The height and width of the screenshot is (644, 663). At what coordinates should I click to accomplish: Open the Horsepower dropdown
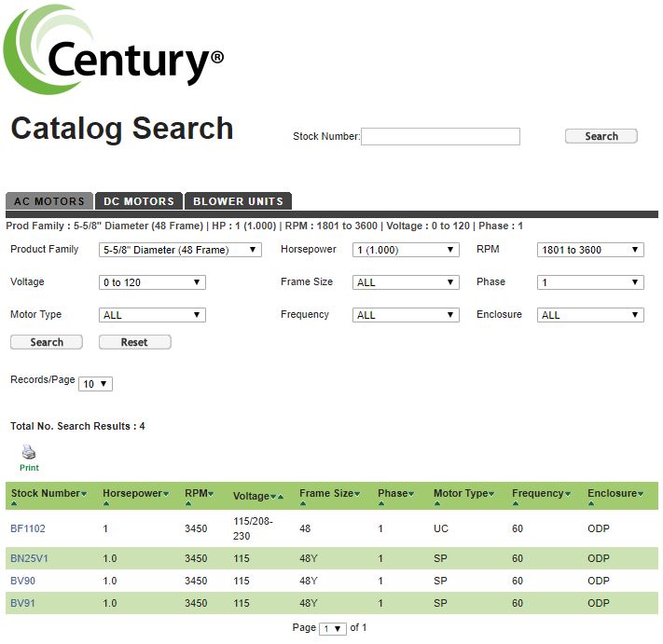tap(406, 250)
